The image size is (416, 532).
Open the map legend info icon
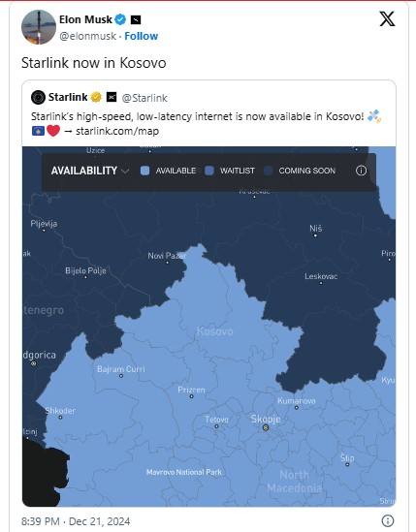tap(361, 171)
